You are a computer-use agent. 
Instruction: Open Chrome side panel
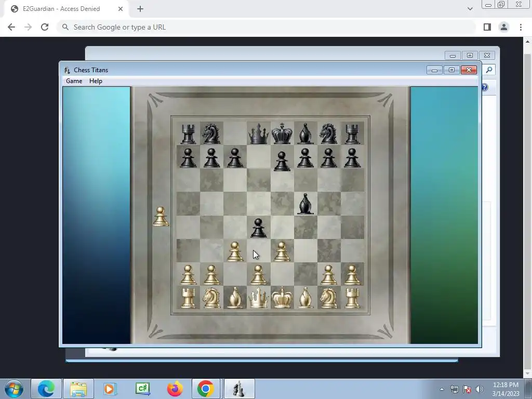tap(487, 27)
